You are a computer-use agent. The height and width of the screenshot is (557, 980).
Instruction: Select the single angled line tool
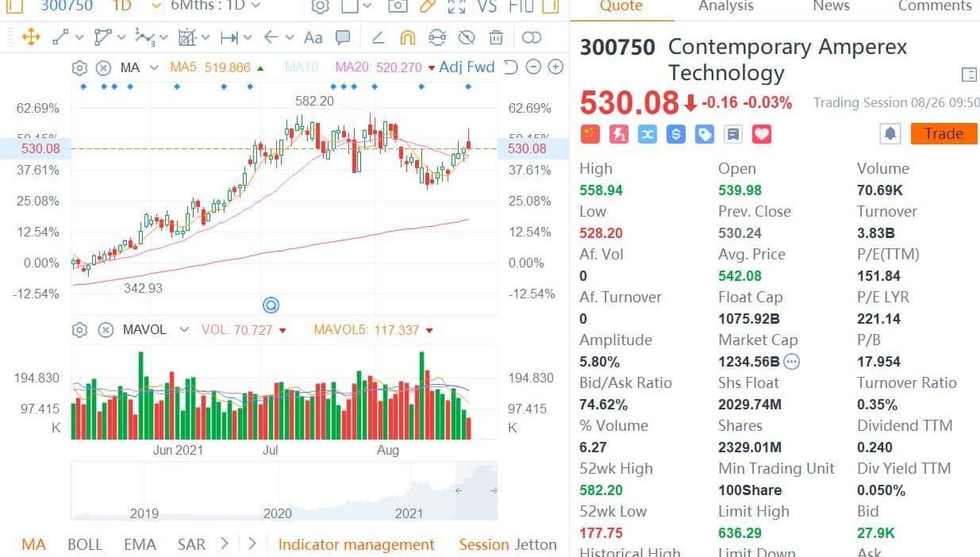coord(379,37)
